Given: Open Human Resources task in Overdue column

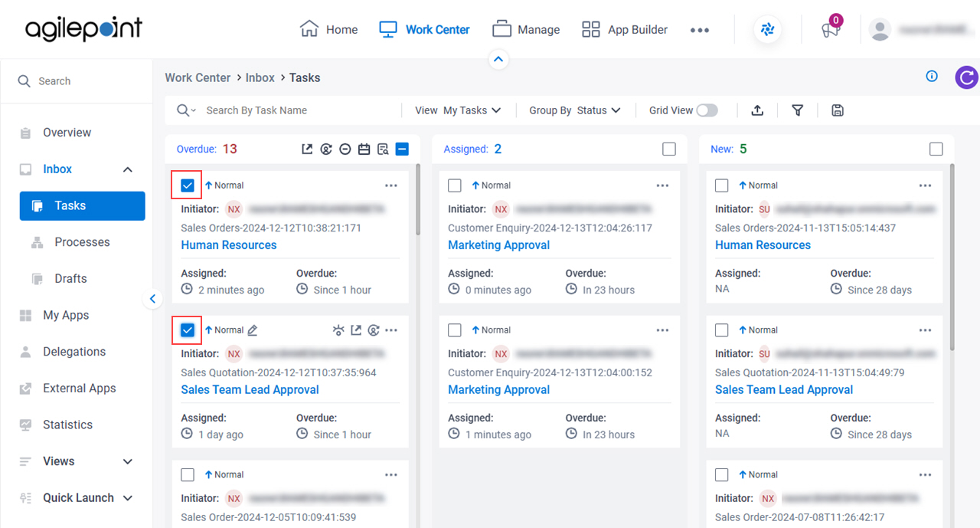Looking at the screenshot, I should pyautogui.click(x=229, y=245).
